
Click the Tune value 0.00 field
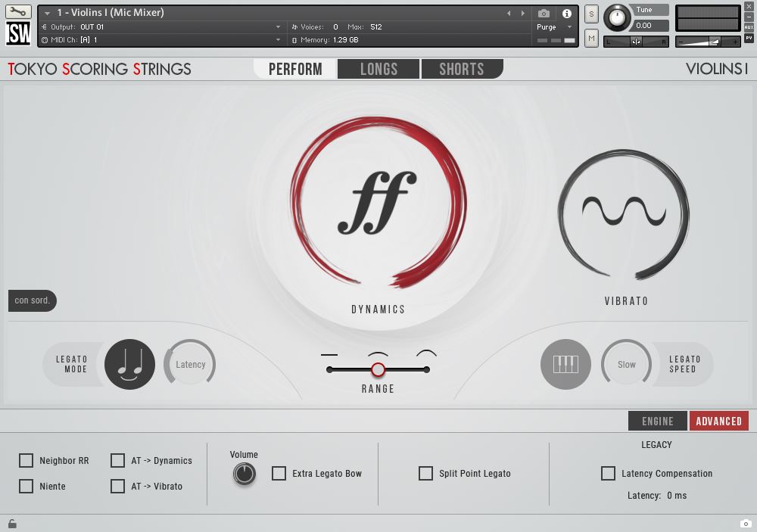click(x=650, y=26)
